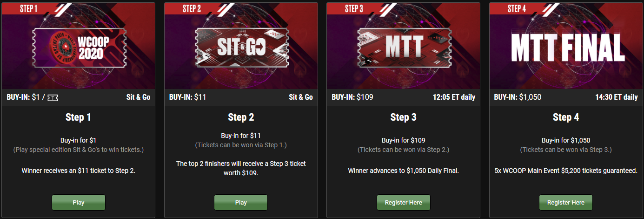Click the red STEP 1 ribbon label
The image size is (644, 219).
[29, 8]
